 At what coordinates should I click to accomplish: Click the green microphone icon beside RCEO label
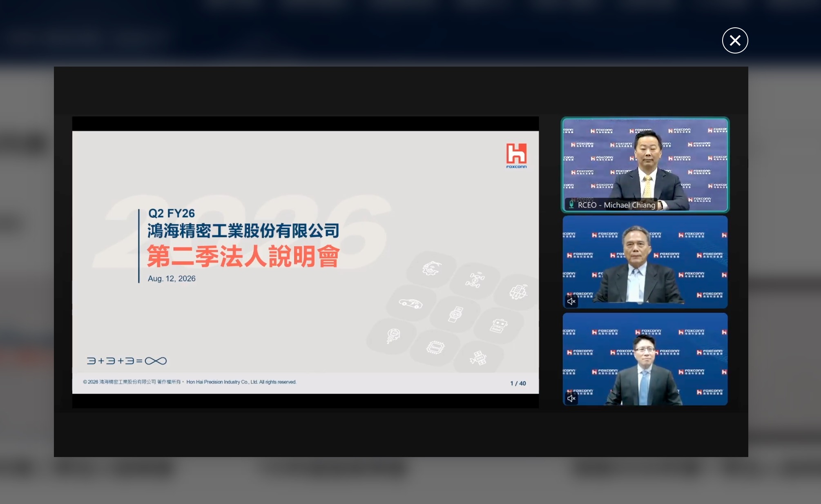tap(571, 205)
